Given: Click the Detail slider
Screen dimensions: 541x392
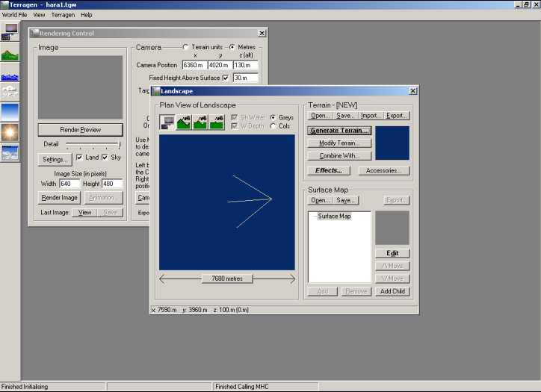Looking at the screenshot, I should pos(93,144).
